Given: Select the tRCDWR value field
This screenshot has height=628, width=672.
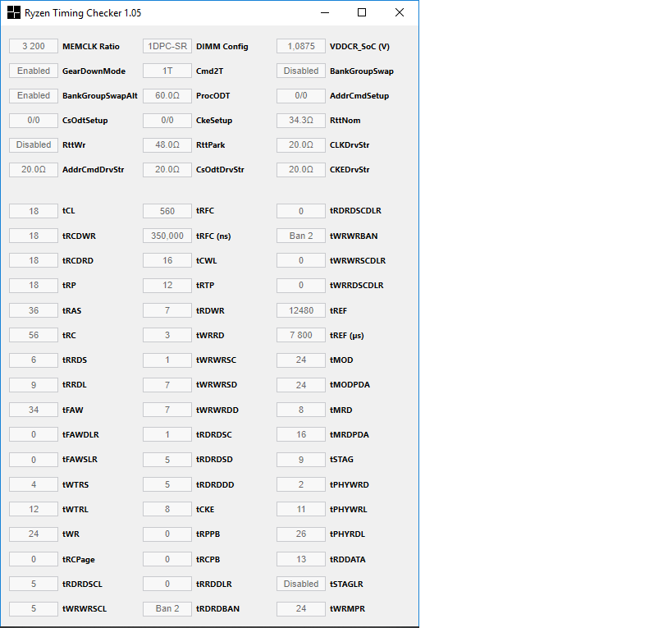Looking at the screenshot, I should 34,236.
